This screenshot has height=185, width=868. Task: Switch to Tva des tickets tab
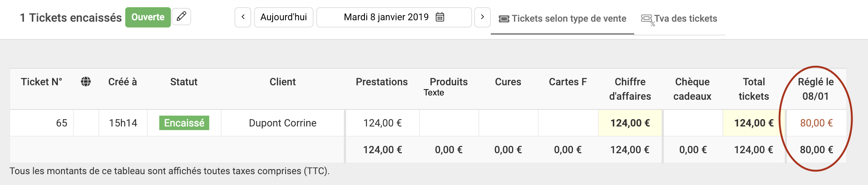click(679, 19)
